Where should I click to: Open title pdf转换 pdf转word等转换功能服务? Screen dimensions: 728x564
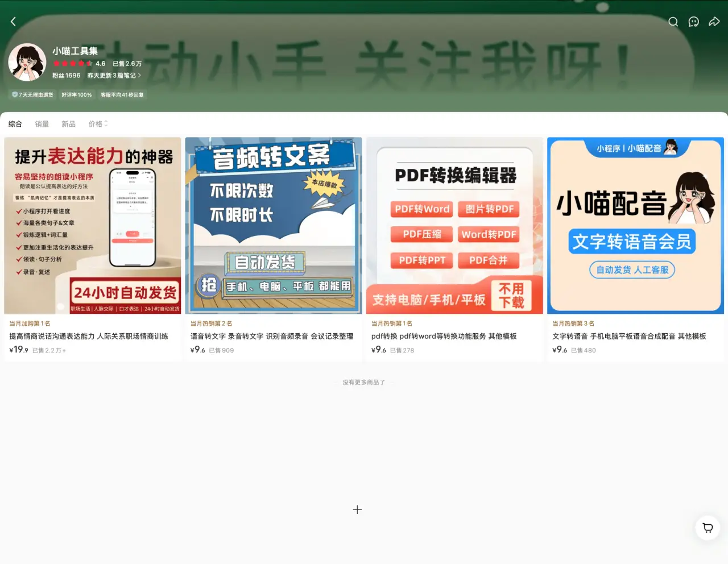click(444, 336)
